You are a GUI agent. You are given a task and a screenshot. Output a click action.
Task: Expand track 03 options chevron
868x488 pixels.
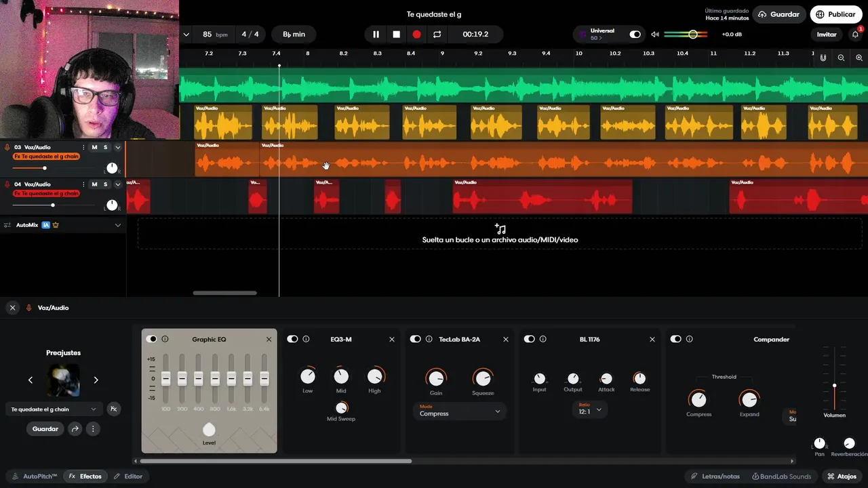(118, 147)
